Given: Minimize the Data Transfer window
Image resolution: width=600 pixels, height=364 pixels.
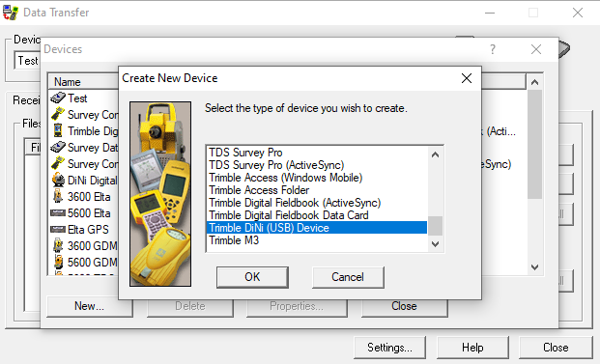Looking at the screenshot, I should (x=490, y=13).
